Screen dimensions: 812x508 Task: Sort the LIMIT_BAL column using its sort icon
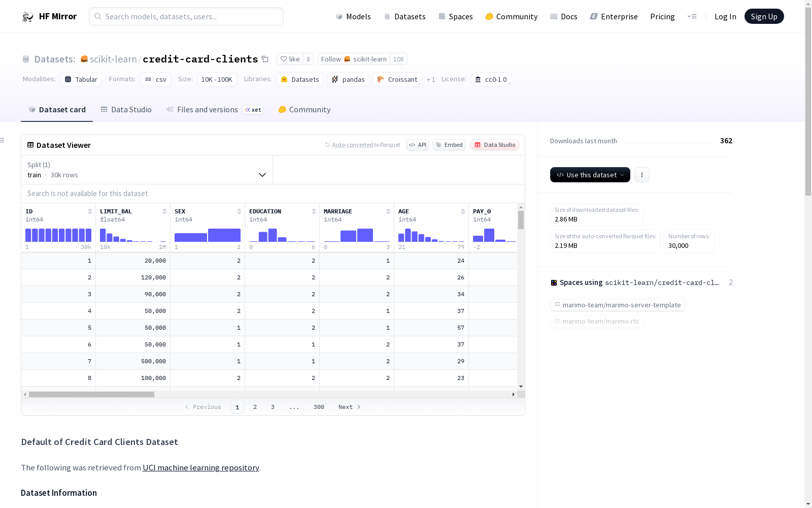(164, 211)
